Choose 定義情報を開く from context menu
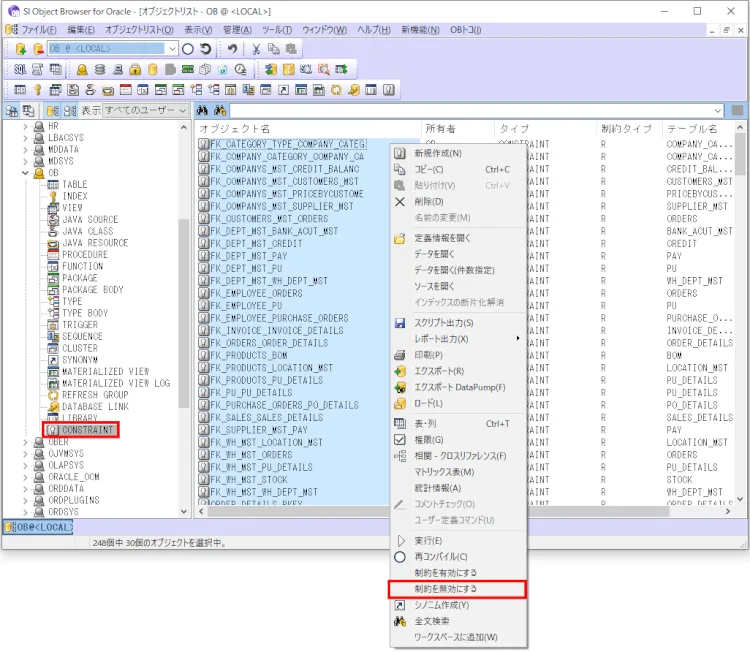Image resolution: width=750 pixels, height=652 pixels. pyautogui.click(x=460, y=238)
